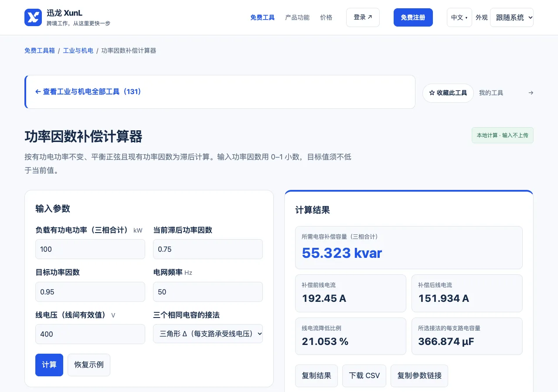Click the 输入参数 section heading
This screenshot has width=558, height=392.
pyautogui.click(x=53, y=209)
